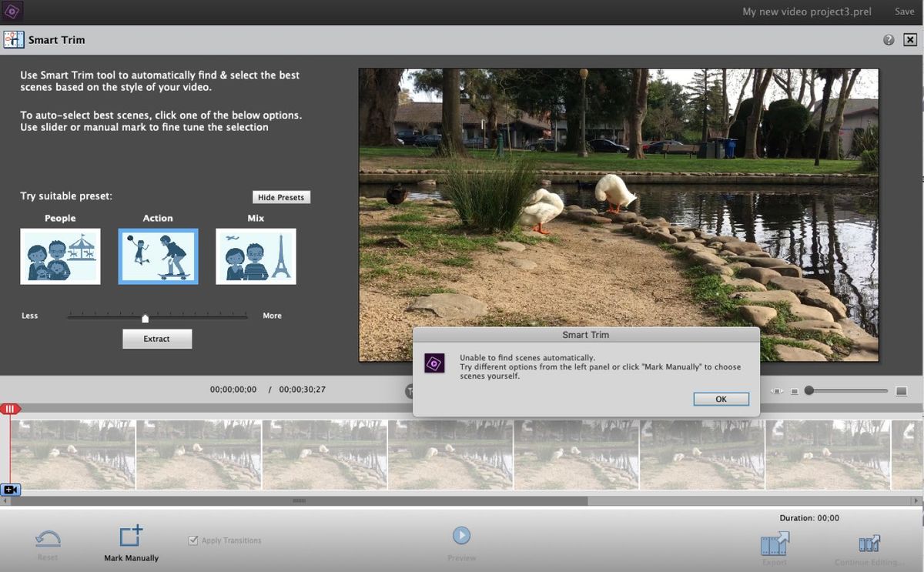Select the People preset thumbnail

(x=60, y=256)
